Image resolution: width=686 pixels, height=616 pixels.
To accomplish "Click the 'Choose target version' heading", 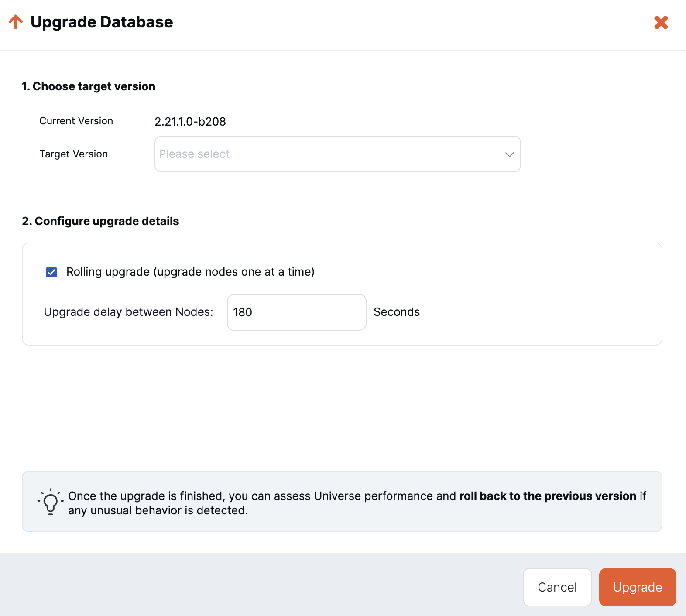I will click(89, 86).
